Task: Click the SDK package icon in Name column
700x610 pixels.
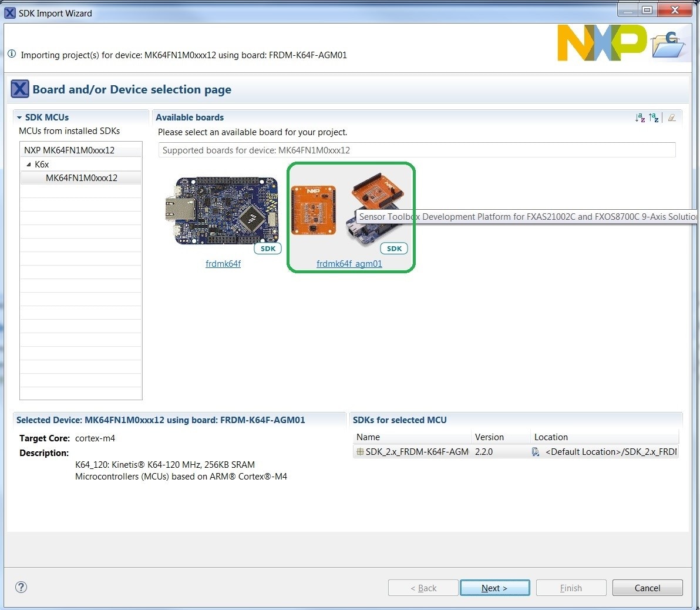Action: click(360, 452)
